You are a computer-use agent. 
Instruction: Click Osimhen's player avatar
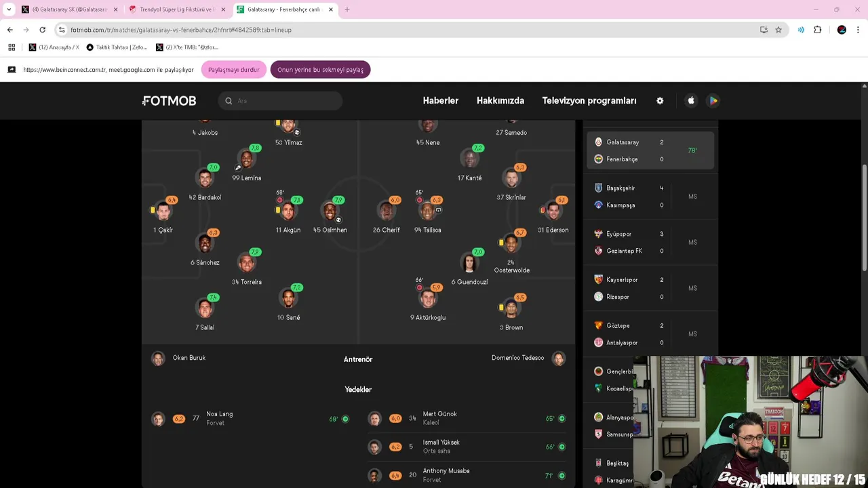pos(330,211)
